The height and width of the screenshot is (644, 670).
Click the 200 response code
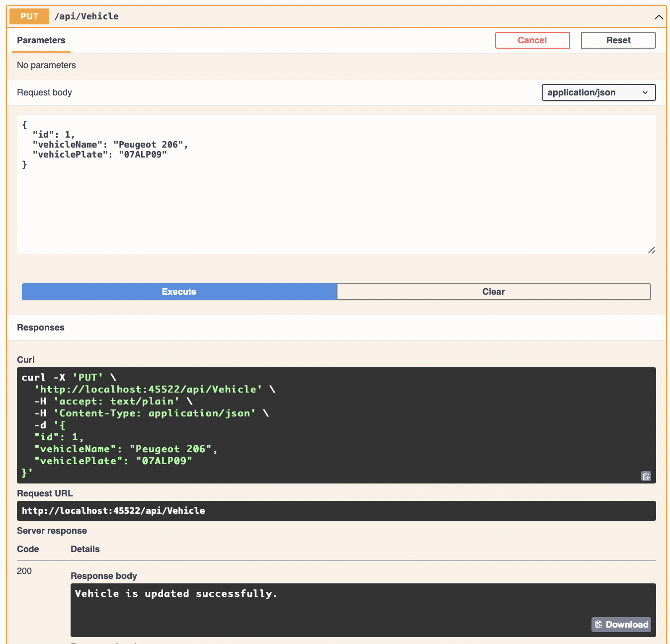pyautogui.click(x=23, y=571)
